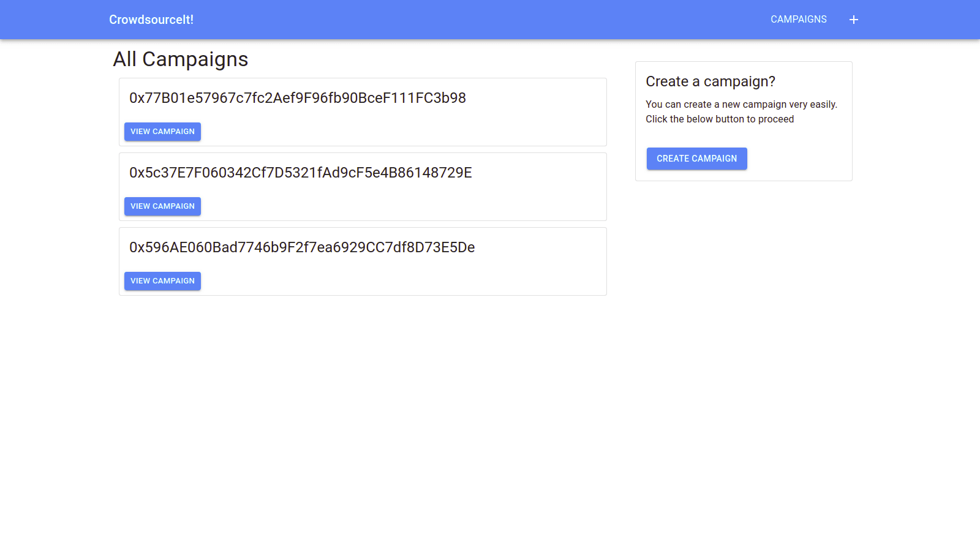
Task: Click empty space right of second VIEW CAMPAIGN button
Action: [398, 206]
